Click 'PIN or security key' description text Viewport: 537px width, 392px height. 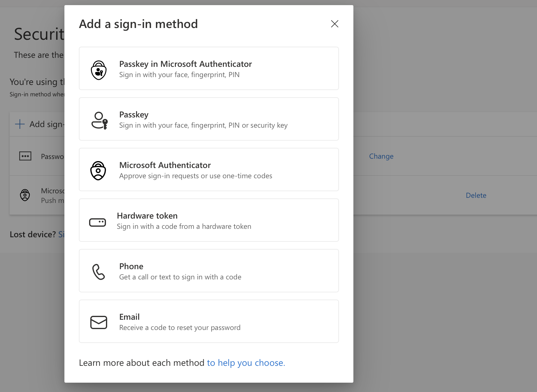click(x=258, y=125)
